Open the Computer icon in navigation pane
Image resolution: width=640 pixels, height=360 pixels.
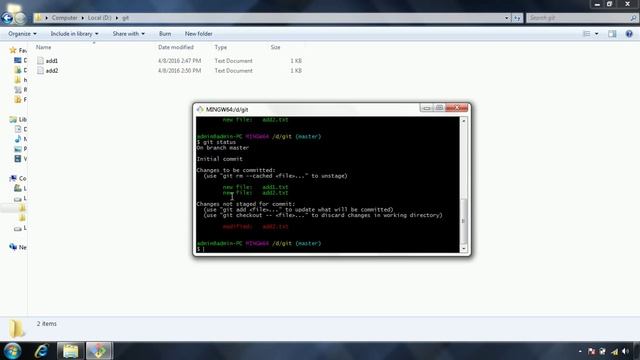point(13,178)
